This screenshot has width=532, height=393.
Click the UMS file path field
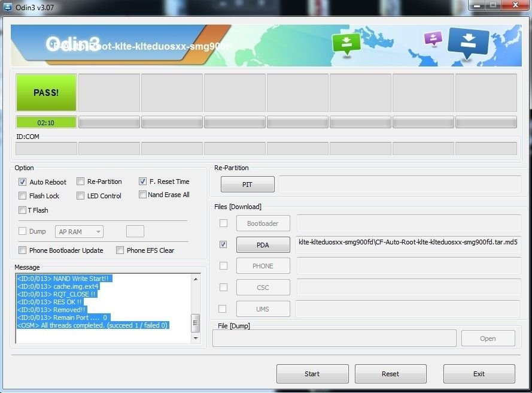click(408, 309)
